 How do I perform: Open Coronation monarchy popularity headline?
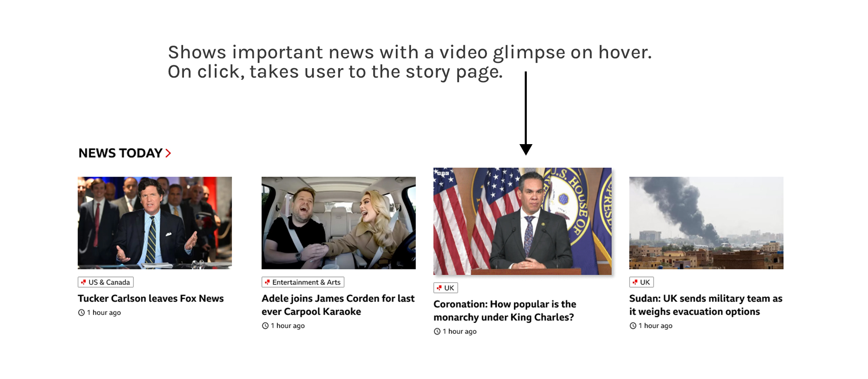click(505, 311)
